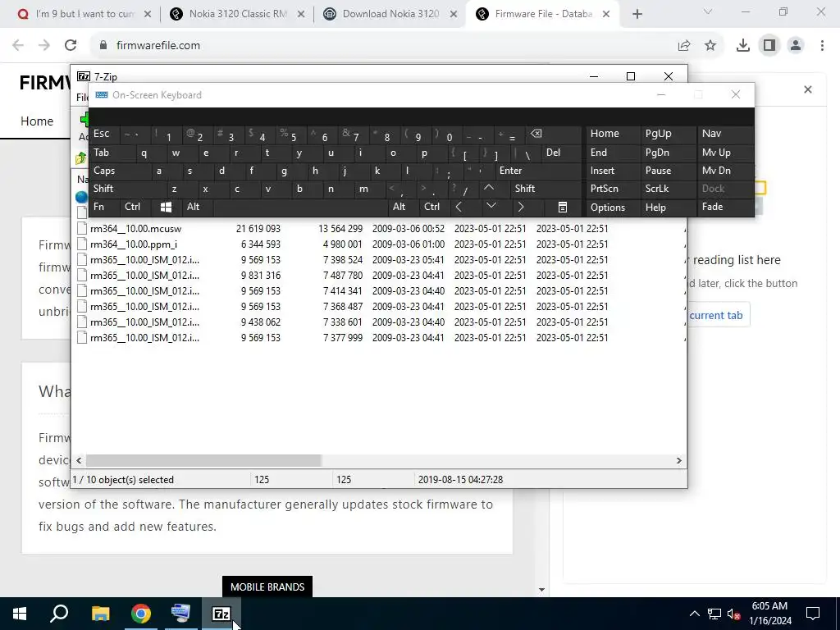
Task: Open Chrome profile avatar
Action: click(x=796, y=46)
